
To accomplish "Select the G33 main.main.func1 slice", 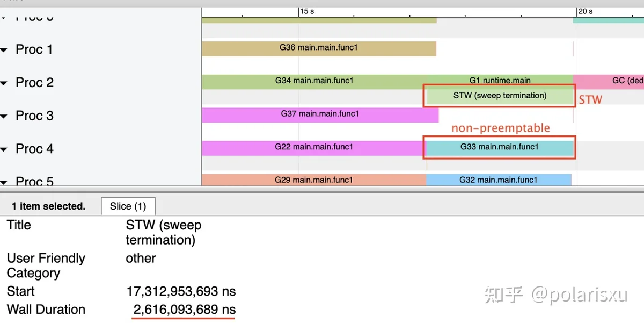I will (x=500, y=148).
